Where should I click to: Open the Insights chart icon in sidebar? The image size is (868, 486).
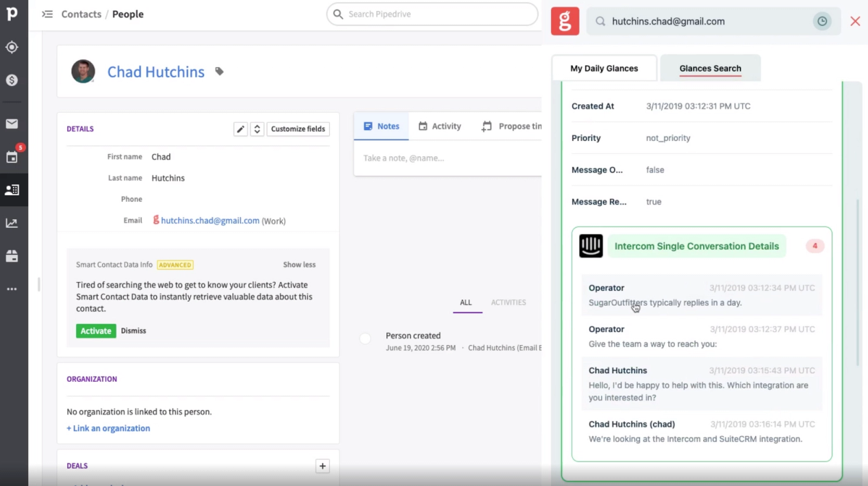click(12, 223)
